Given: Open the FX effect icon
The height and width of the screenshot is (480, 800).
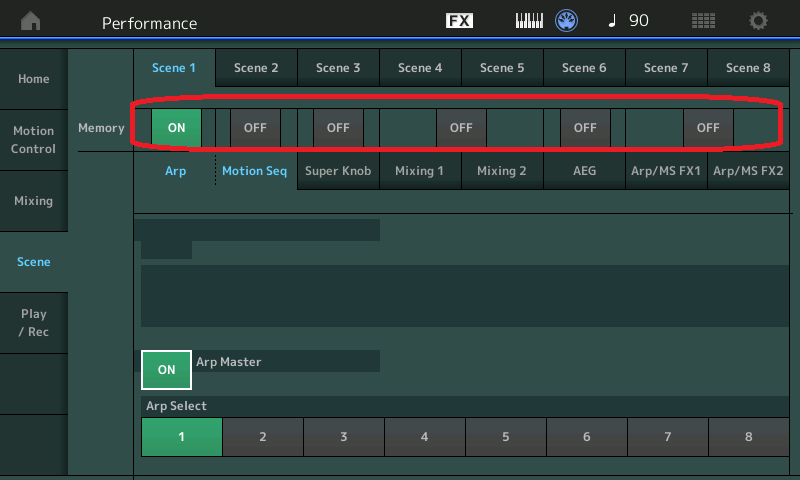Looking at the screenshot, I should pyautogui.click(x=459, y=21).
